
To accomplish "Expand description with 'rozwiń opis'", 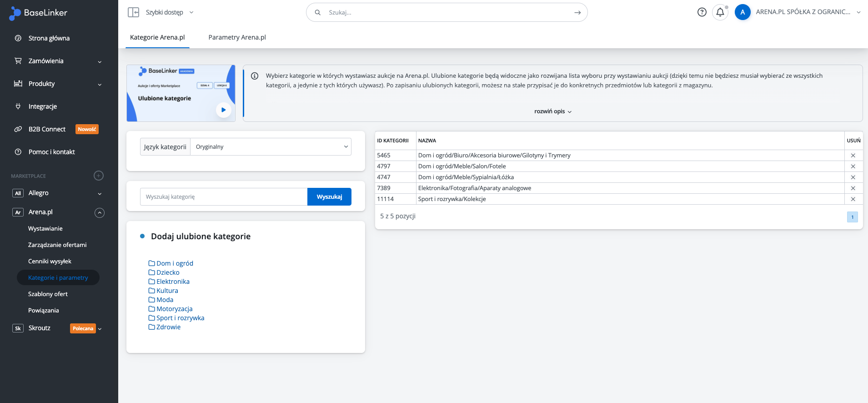I will pyautogui.click(x=553, y=111).
